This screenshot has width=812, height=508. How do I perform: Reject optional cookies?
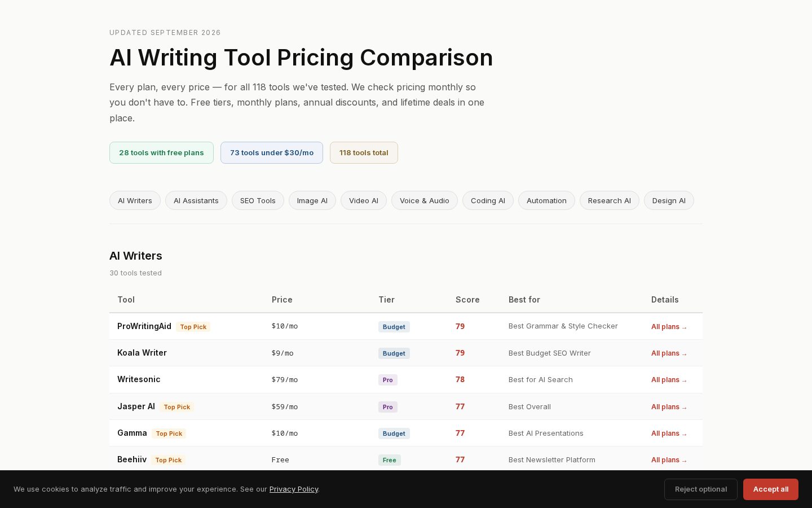pos(701,489)
